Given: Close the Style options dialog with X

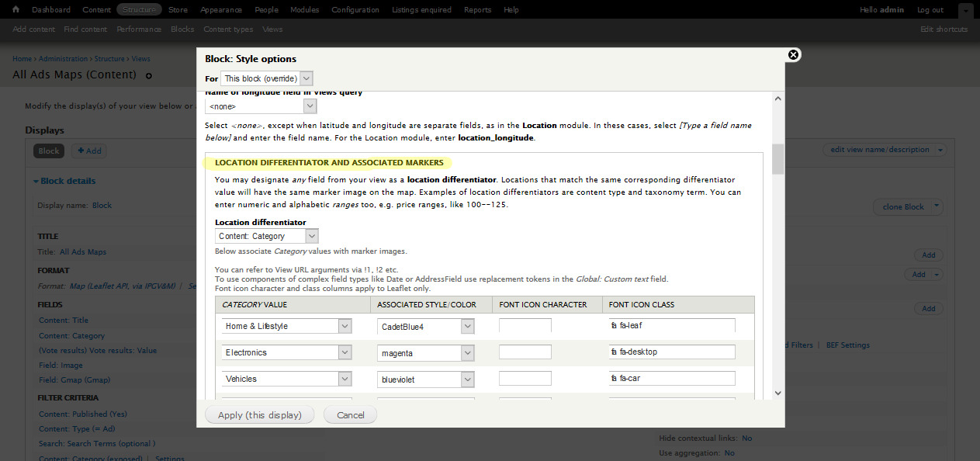Looking at the screenshot, I should tap(793, 55).
